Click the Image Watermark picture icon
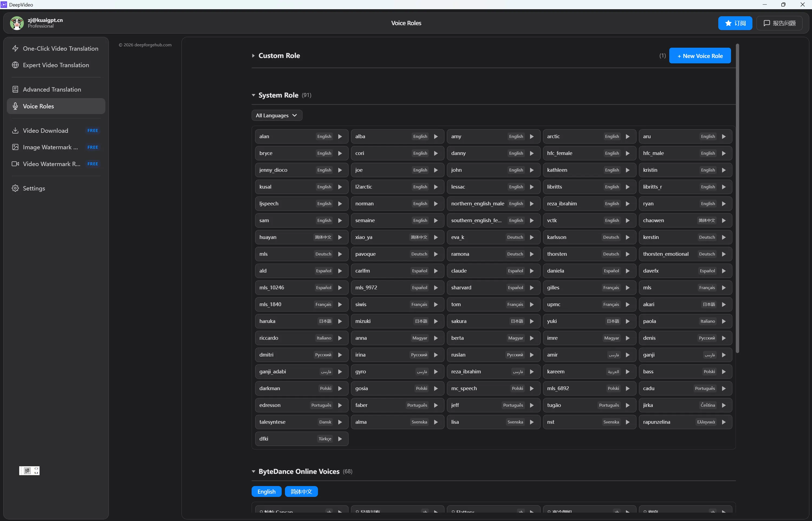Image resolution: width=812 pixels, height=521 pixels. click(x=15, y=147)
